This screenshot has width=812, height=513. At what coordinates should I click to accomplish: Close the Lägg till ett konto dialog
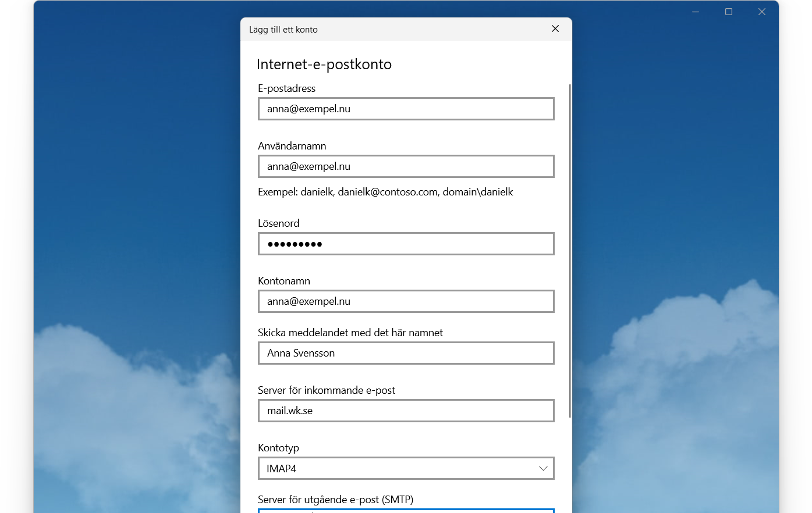pos(555,28)
